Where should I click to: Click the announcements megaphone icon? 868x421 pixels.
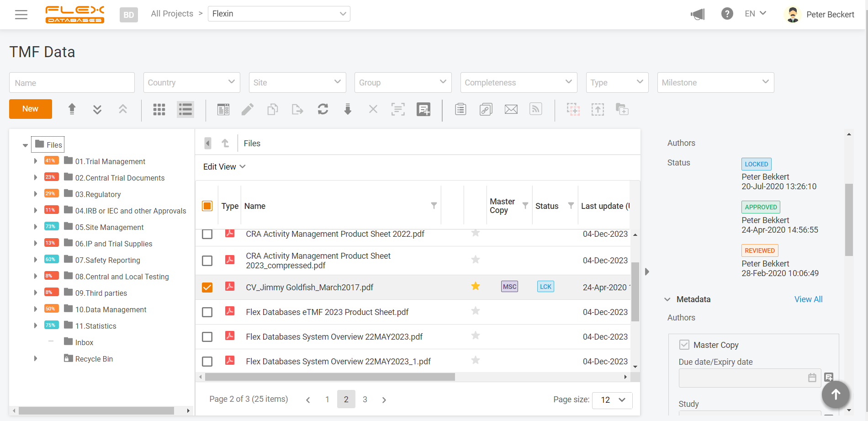click(x=698, y=14)
